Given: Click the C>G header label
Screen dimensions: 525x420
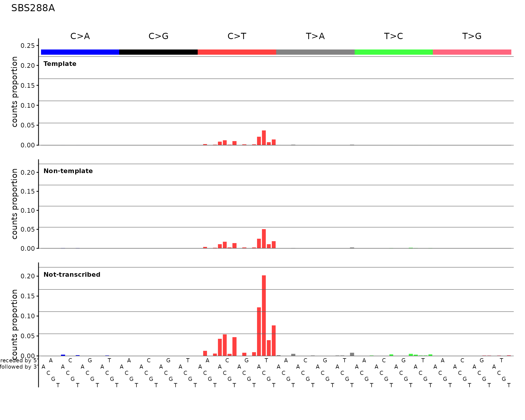Looking at the screenshot, I should point(158,36).
